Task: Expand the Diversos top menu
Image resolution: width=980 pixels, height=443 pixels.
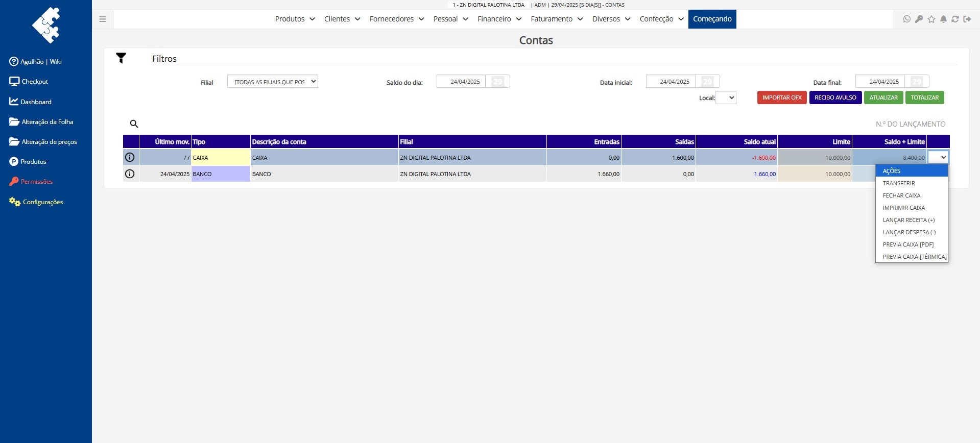Action: pos(611,19)
